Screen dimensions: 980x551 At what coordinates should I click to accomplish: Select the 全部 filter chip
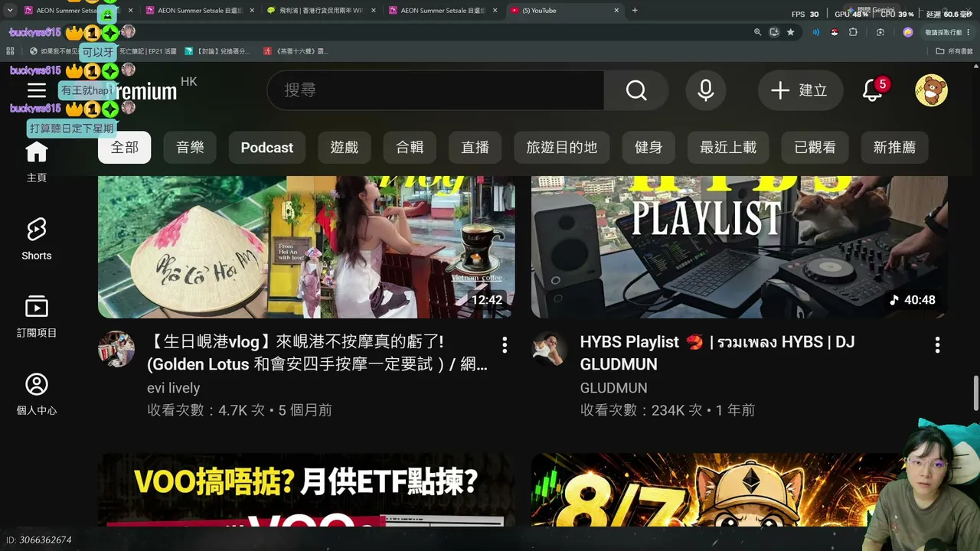tap(124, 148)
